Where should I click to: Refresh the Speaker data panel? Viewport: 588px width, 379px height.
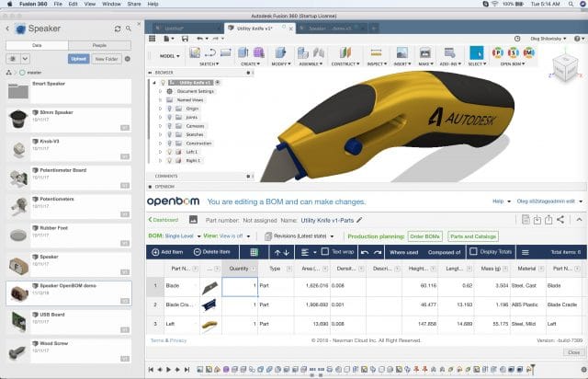[x=118, y=29]
